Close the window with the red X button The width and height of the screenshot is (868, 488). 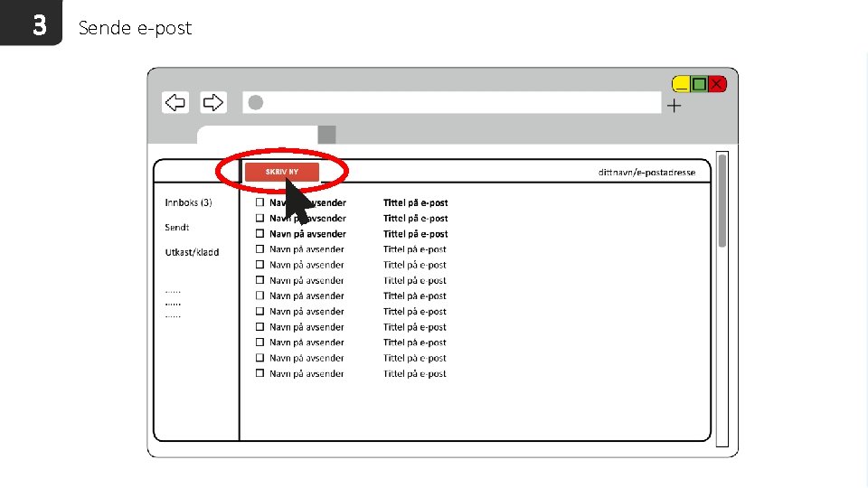tap(717, 84)
